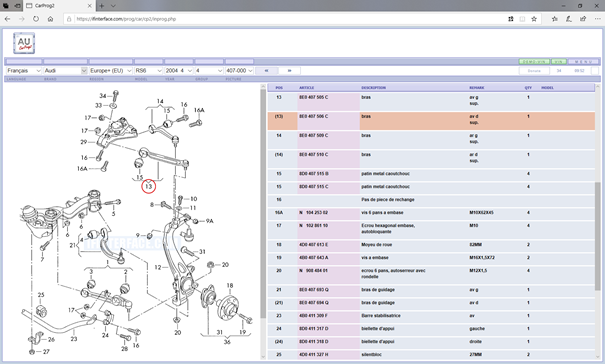This screenshot has height=364, width=605.
Task: Select 'Moyeu de roue' row
Action: click(431, 245)
